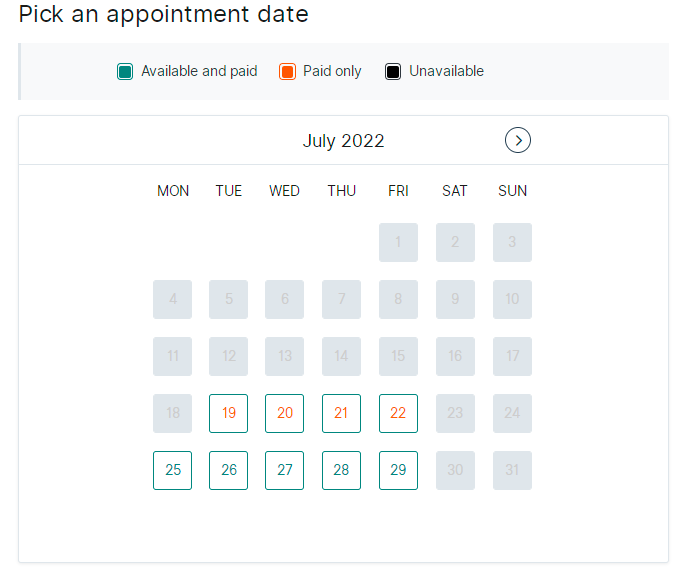Select July 19 appointment date
The width and height of the screenshot is (685, 572).
coord(228,413)
